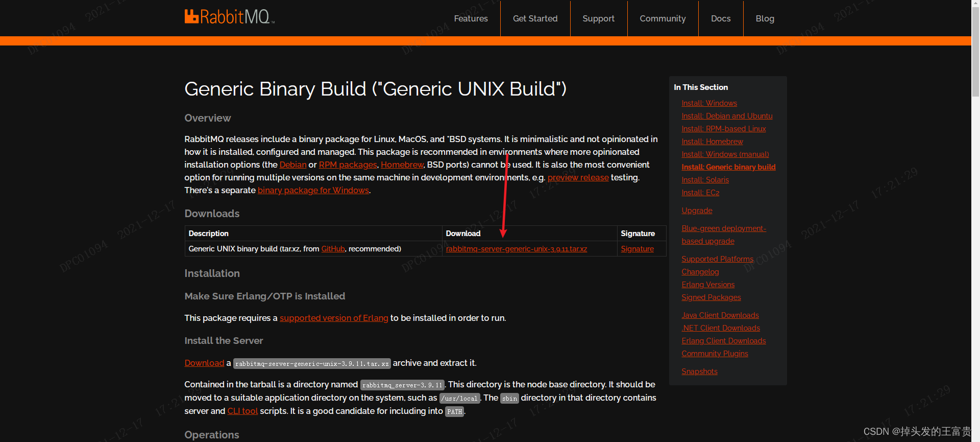Open the Erlang Versions sidebar link

click(708, 285)
